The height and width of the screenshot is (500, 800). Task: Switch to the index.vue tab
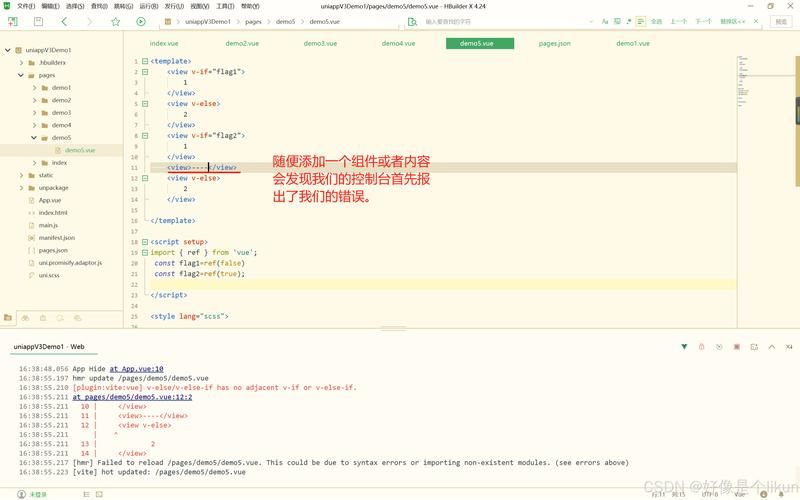[164, 43]
